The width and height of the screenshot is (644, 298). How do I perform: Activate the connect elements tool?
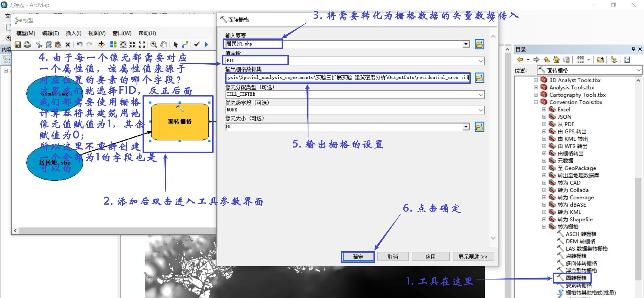pos(185,45)
